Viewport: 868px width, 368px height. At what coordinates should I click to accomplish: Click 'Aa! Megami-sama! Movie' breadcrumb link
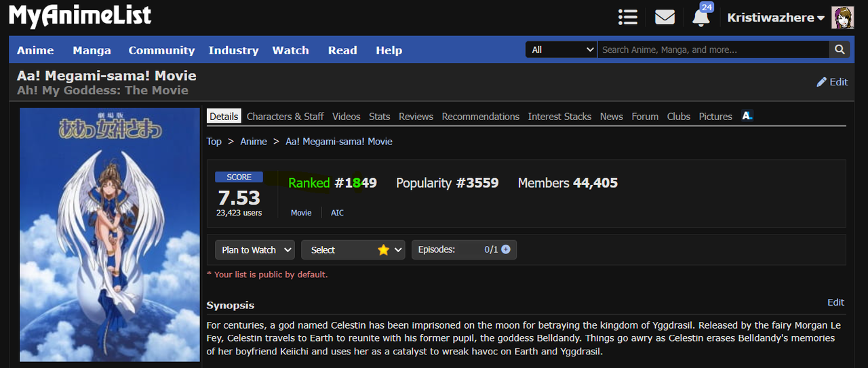pyautogui.click(x=339, y=142)
